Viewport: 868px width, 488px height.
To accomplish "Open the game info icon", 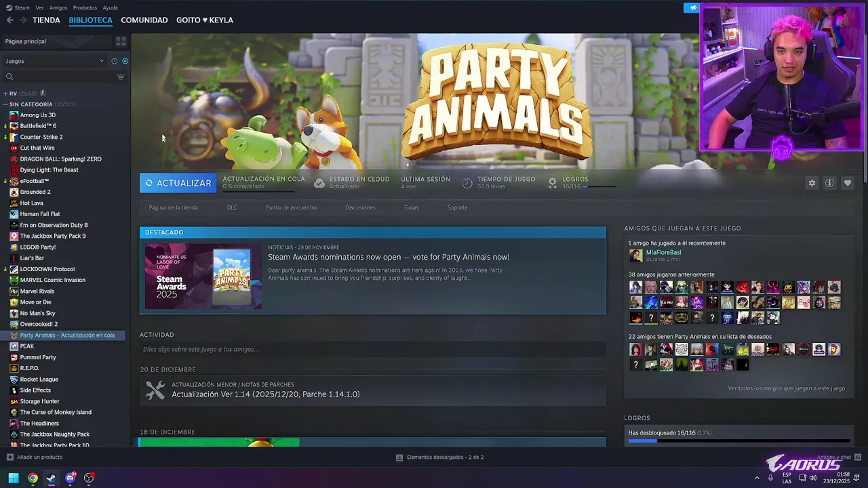I will pos(829,183).
